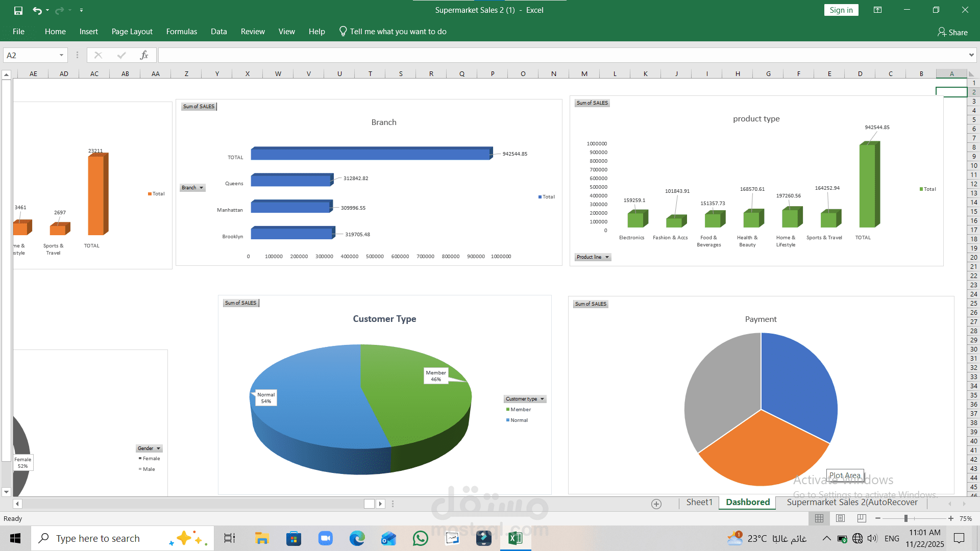Image resolution: width=980 pixels, height=551 pixels.
Task: Select column M header
Action: [584, 74]
